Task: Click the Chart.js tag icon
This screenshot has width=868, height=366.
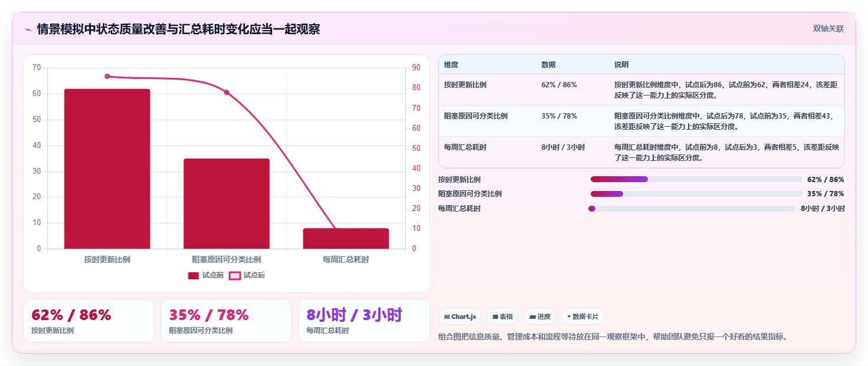Action: 447,316
